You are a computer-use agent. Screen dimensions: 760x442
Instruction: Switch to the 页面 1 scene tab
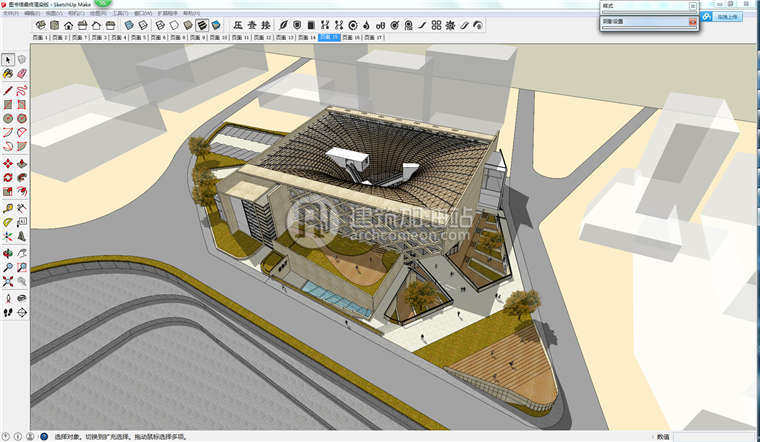40,37
